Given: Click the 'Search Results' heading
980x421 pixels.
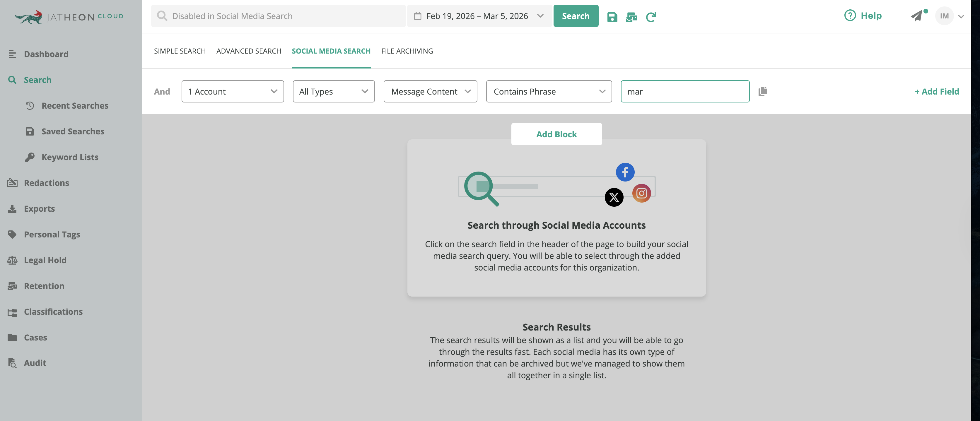Looking at the screenshot, I should [x=556, y=327].
